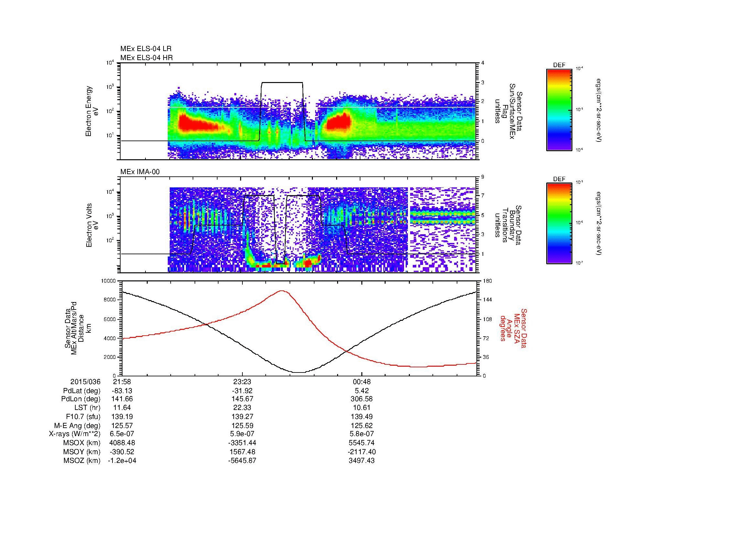Image resolution: width=756 pixels, height=534 pixels.
Task: Click the '23:23' time tick label
Action: (x=242, y=382)
